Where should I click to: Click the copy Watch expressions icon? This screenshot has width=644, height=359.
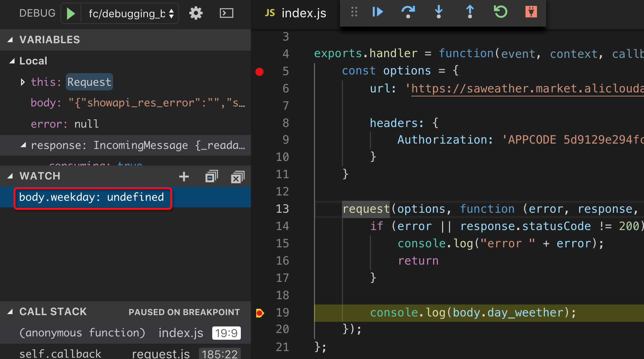211,176
